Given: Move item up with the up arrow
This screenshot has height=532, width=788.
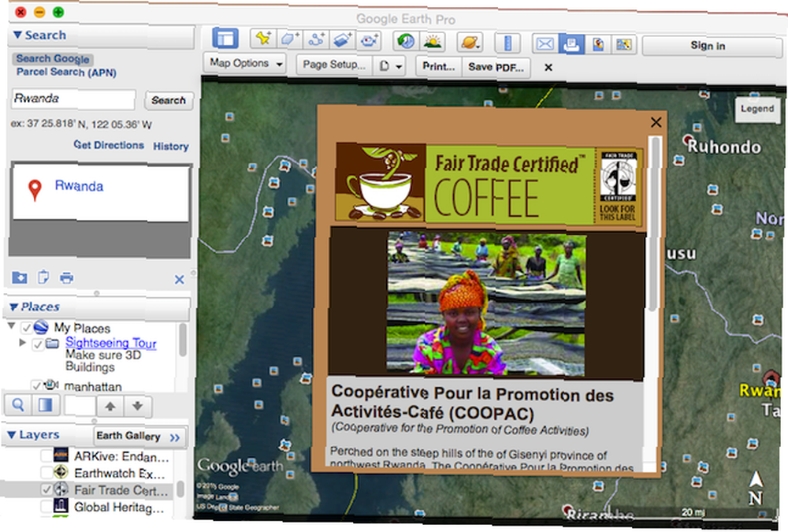Looking at the screenshot, I should pos(110,406).
